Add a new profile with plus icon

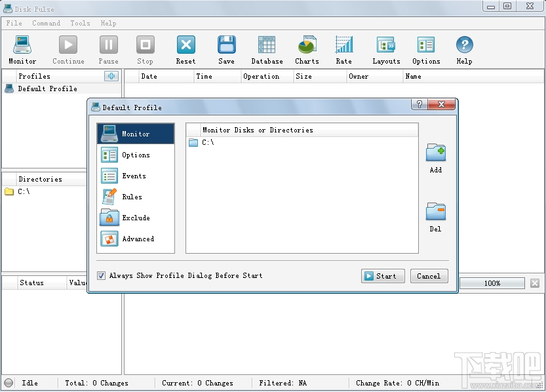pyautogui.click(x=111, y=76)
